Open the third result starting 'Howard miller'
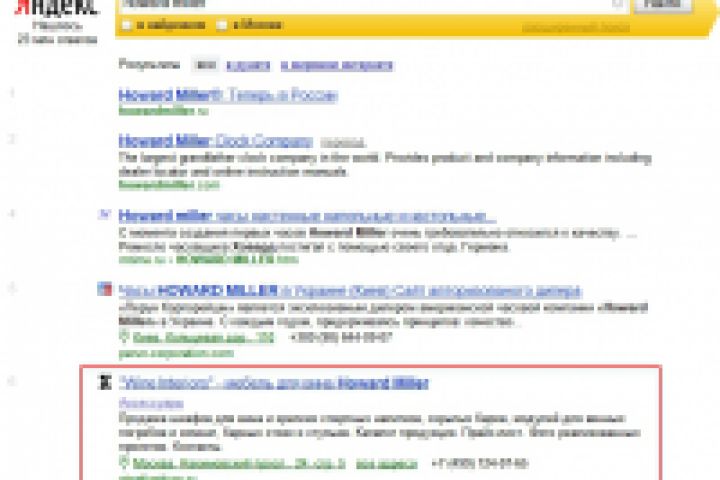 pyautogui.click(x=307, y=216)
